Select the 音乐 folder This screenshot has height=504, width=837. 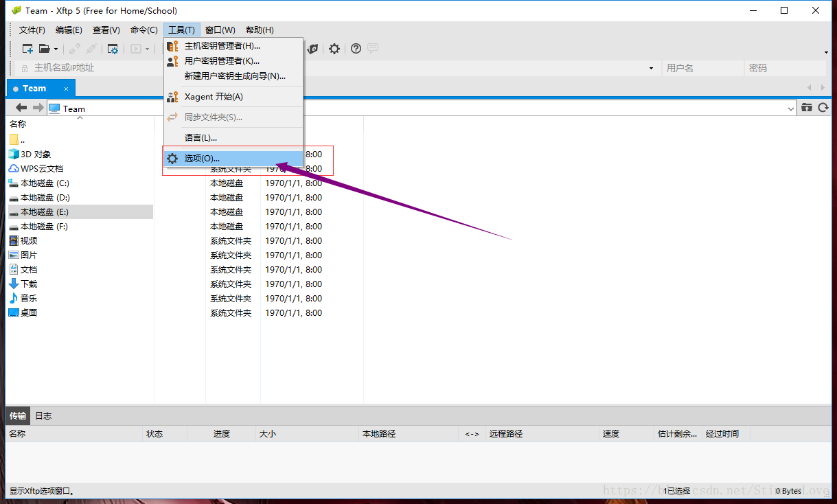[23, 299]
